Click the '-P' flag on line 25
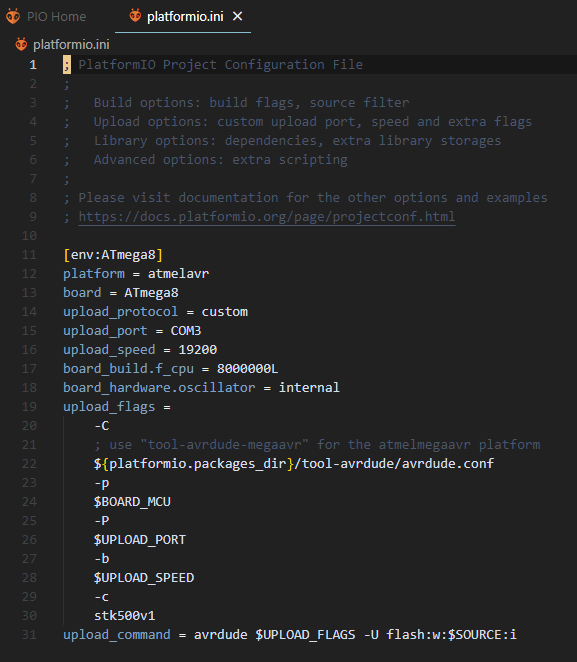Screen dimensions: 577x662 pyautogui.click(x=102, y=521)
